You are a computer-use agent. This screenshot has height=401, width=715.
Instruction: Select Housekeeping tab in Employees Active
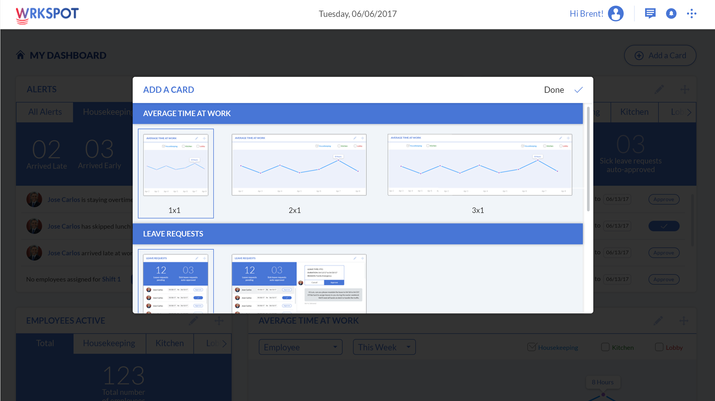click(109, 344)
